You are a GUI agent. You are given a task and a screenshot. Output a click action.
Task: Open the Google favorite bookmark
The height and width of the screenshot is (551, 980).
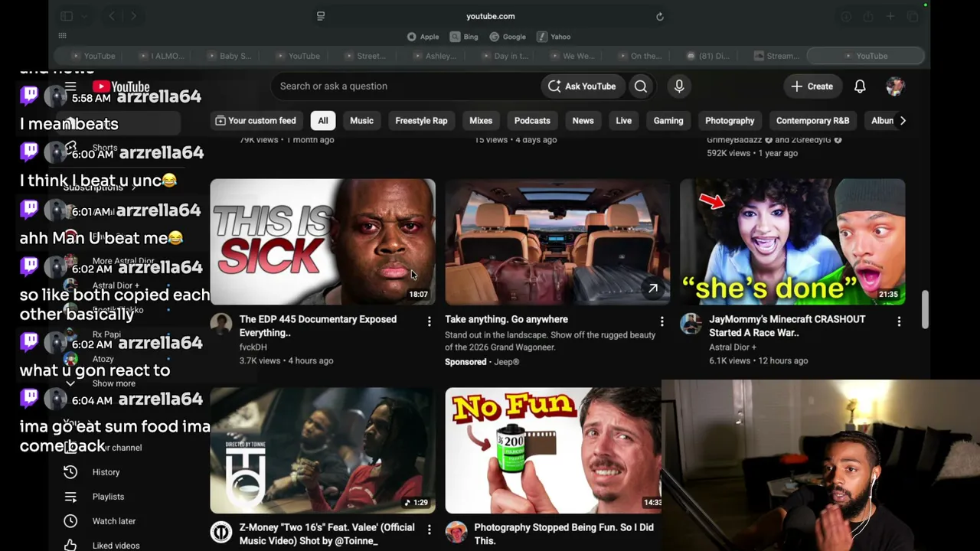[508, 37]
